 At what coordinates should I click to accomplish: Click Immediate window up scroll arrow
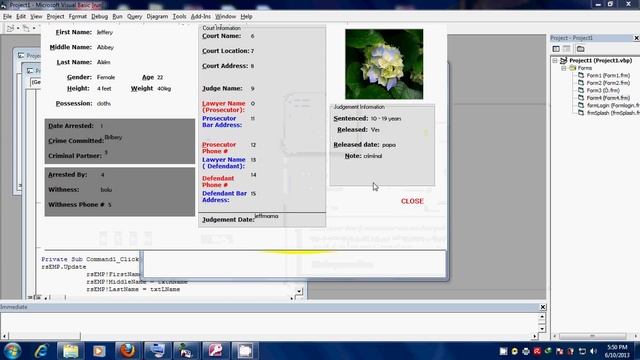pos(542,316)
